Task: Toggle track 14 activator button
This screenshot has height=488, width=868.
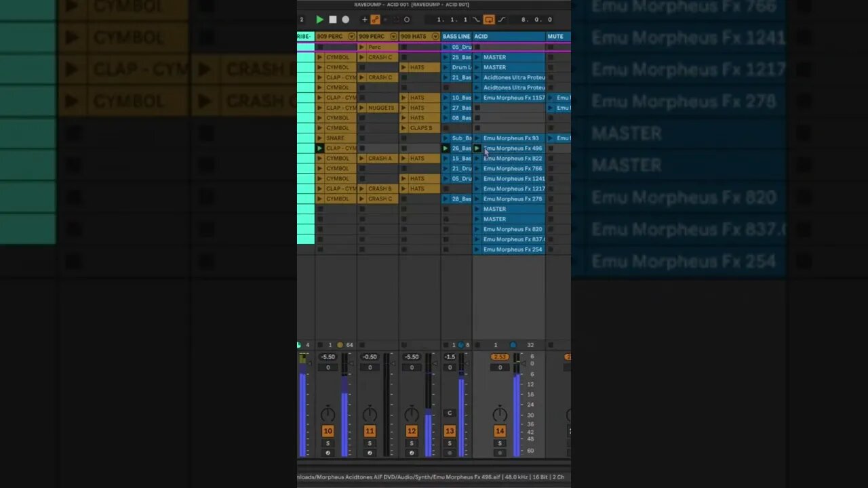Action: coord(500,431)
